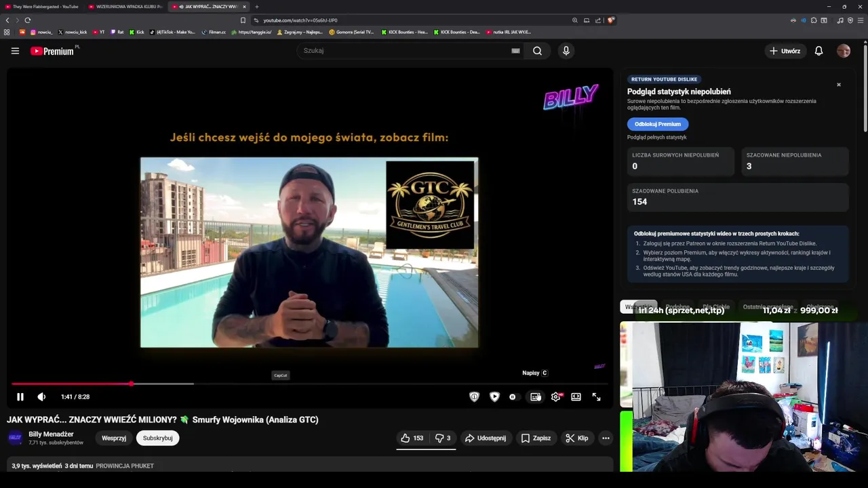Close the active 'JAK WYPRAĆ' tab

[x=244, y=7]
